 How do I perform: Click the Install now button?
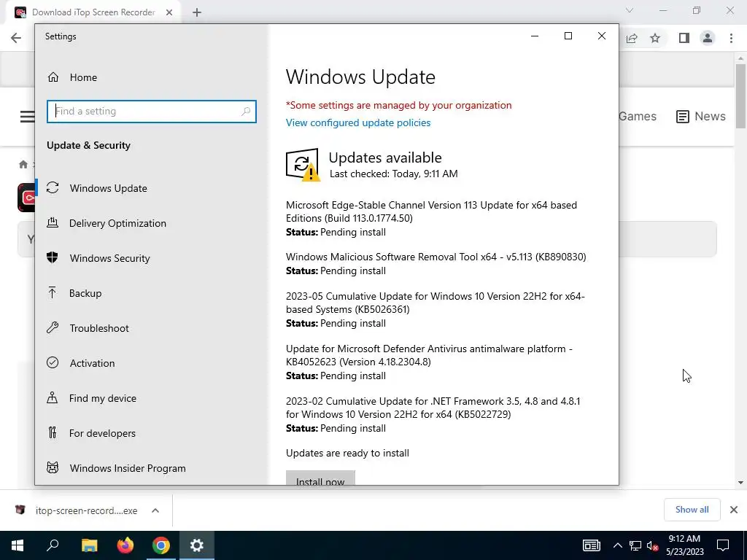click(x=320, y=478)
